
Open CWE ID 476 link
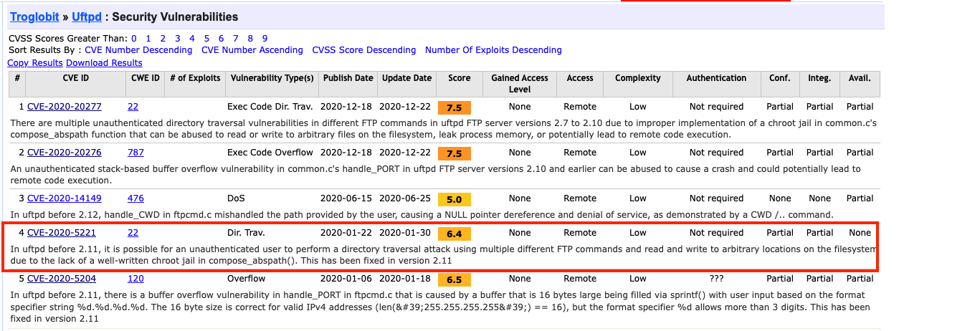pyautogui.click(x=135, y=198)
